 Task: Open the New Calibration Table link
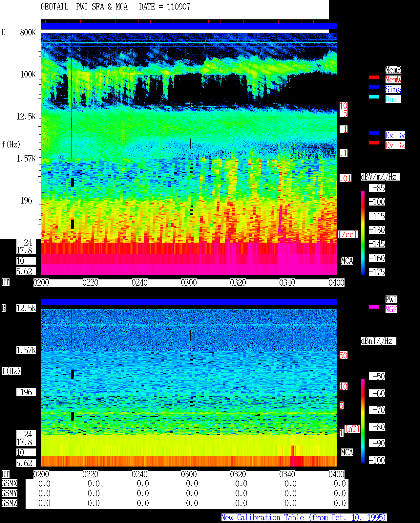pyautogui.click(x=304, y=517)
